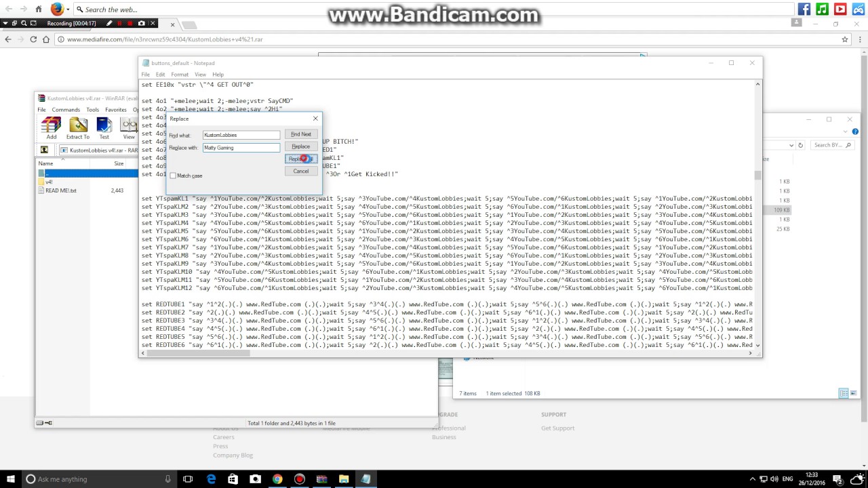Open Notepad's File menu
Viewport: 868px width, 488px height.
point(146,75)
